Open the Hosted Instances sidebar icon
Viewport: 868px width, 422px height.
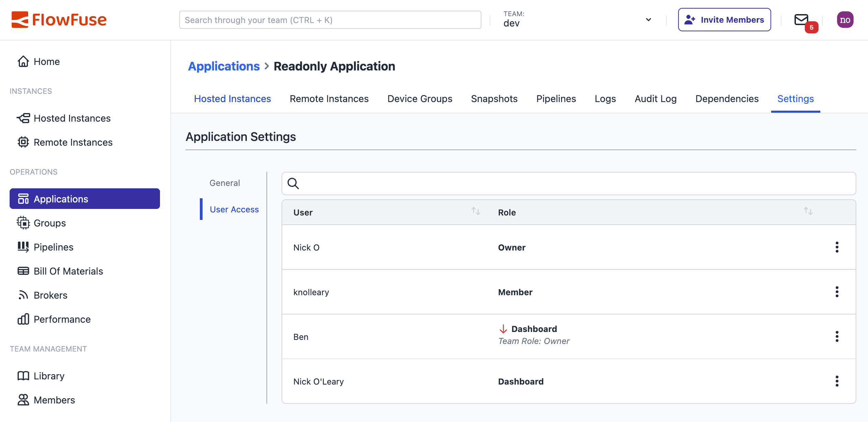click(x=23, y=118)
